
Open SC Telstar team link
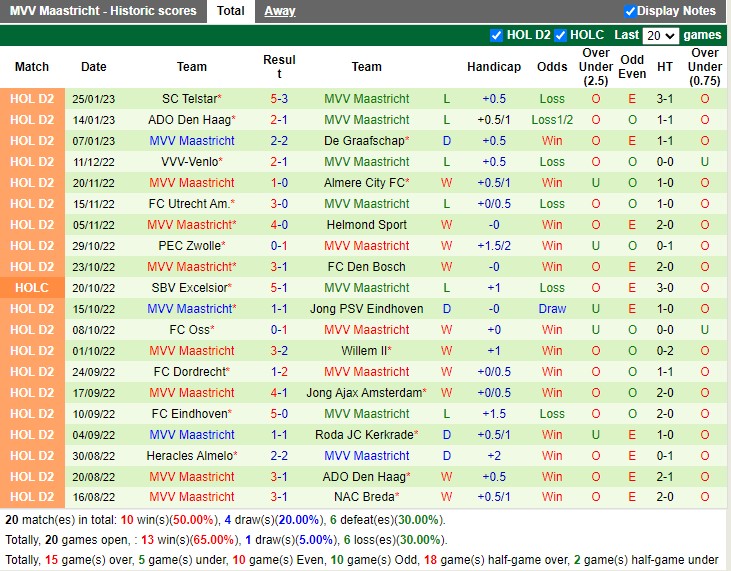pyautogui.click(x=192, y=99)
